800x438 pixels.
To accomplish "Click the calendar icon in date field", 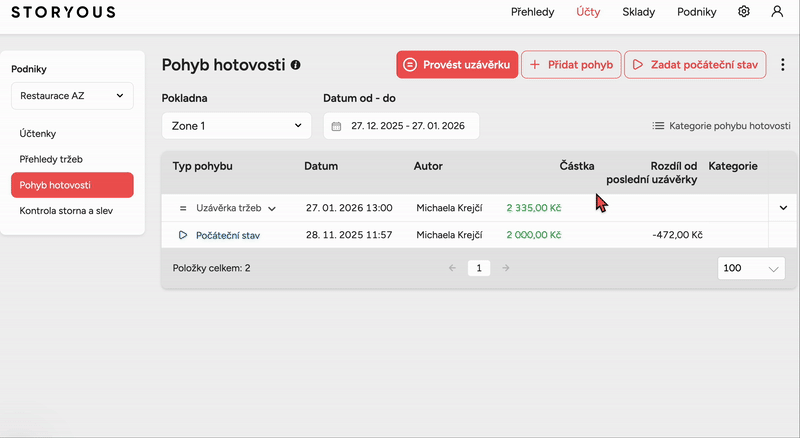I will [x=337, y=126].
